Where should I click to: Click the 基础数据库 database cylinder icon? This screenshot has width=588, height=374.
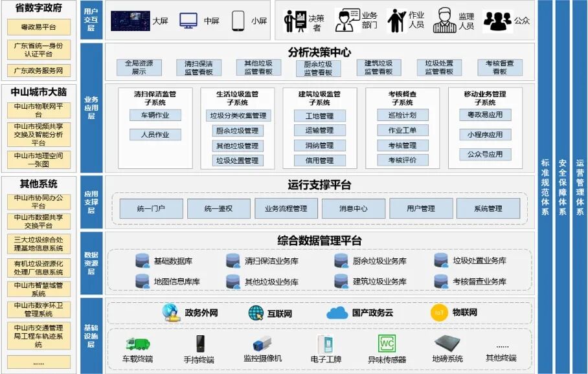(x=141, y=260)
